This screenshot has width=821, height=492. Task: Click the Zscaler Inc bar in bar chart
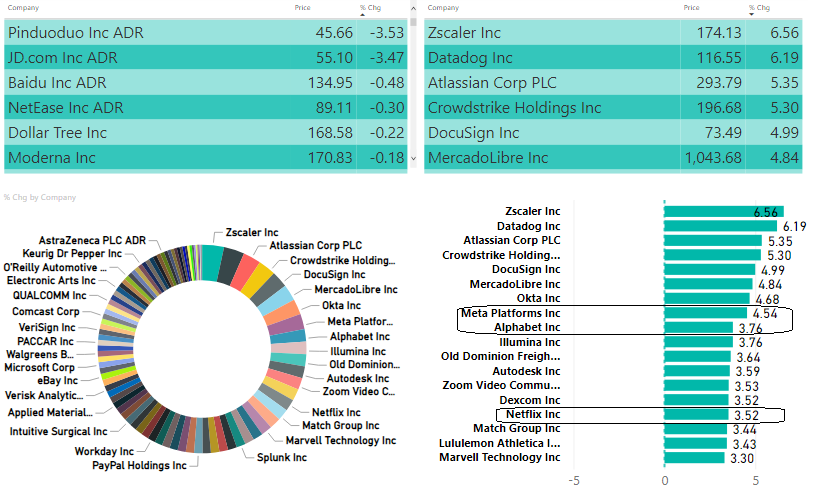(724, 211)
